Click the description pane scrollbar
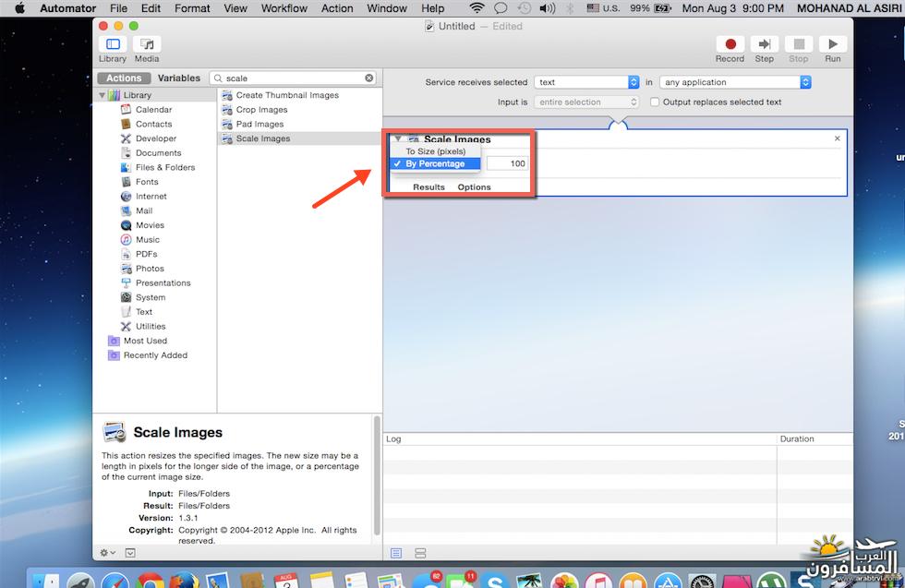 (x=378, y=475)
